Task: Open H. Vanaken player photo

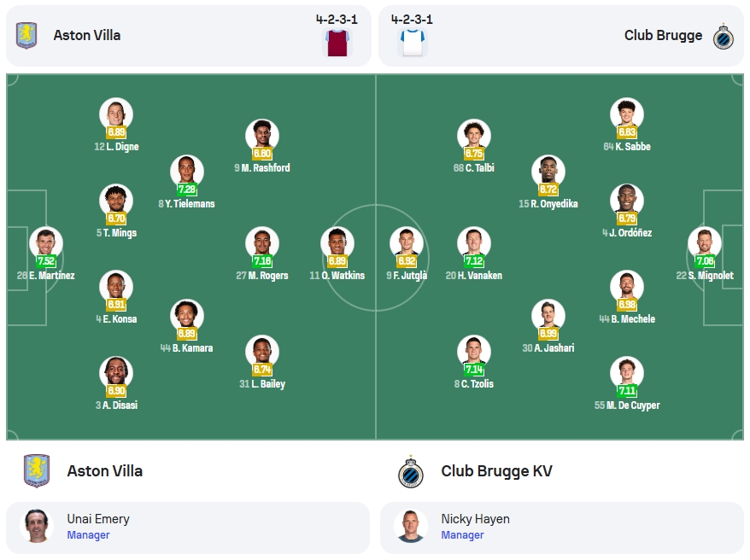Action: pyautogui.click(x=473, y=243)
